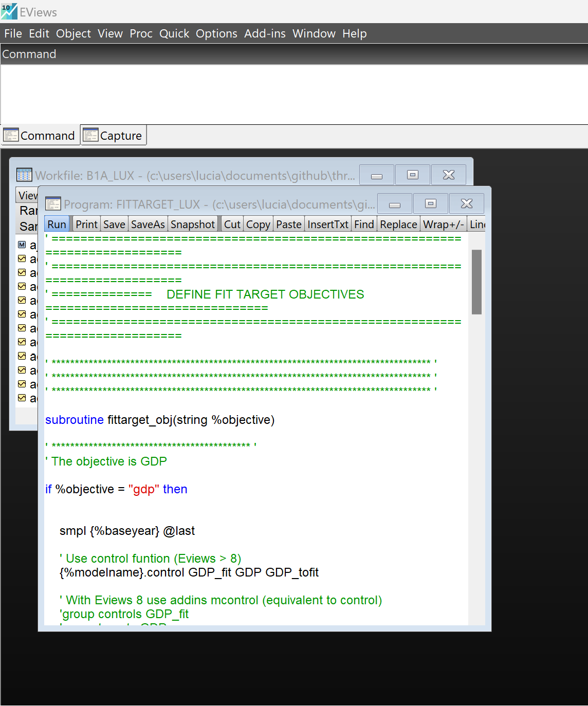Open the Proc menu
The height and width of the screenshot is (706, 588).
tap(141, 33)
